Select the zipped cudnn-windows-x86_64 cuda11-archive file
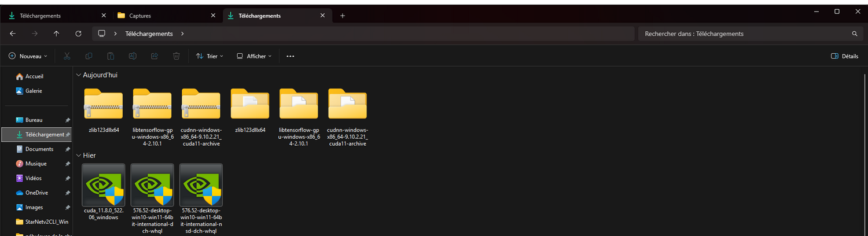Image resolution: width=868 pixels, height=236 pixels. (201, 116)
